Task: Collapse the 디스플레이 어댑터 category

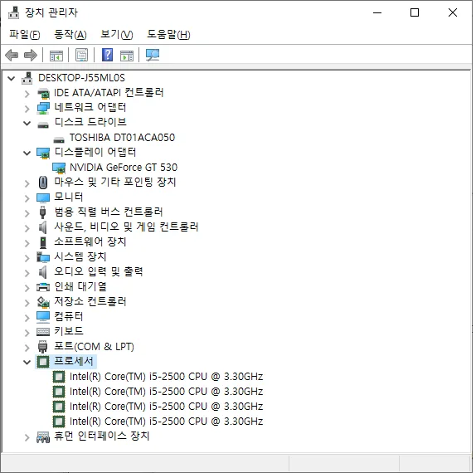Action: [x=27, y=154]
